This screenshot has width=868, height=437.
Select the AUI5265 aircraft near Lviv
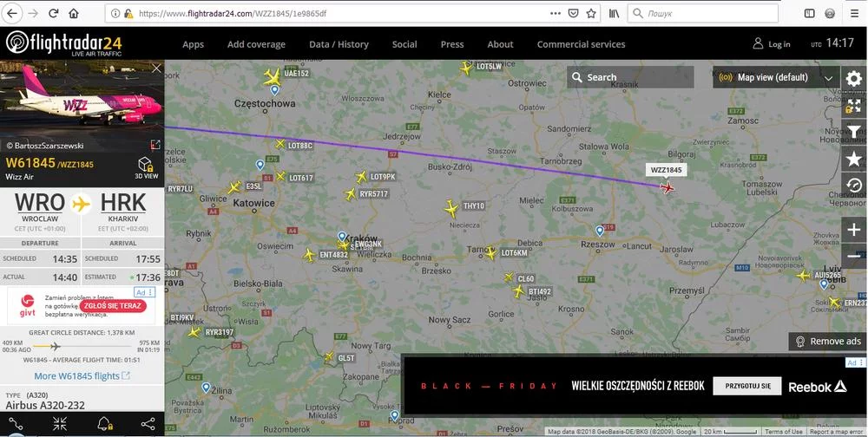pyautogui.click(x=803, y=276)
